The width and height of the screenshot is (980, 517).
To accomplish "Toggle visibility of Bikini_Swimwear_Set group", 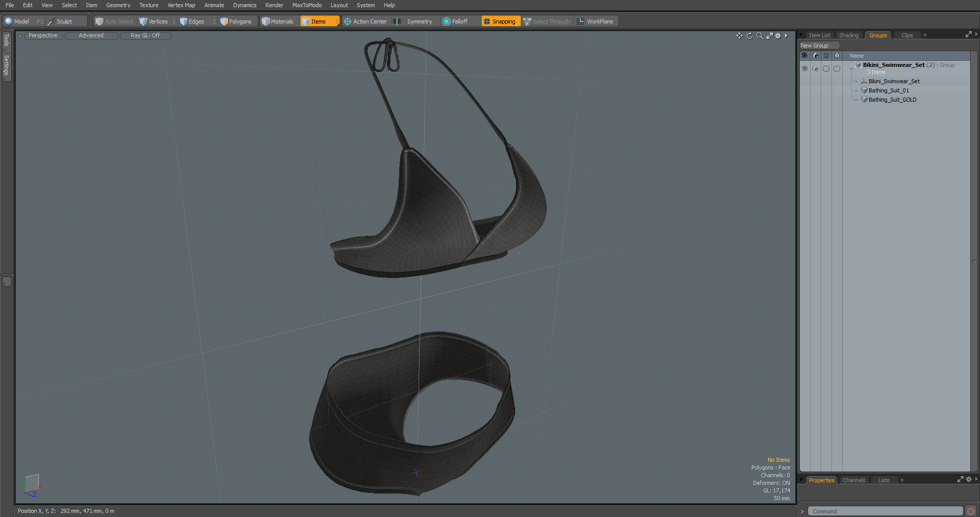I will point(804,68).
